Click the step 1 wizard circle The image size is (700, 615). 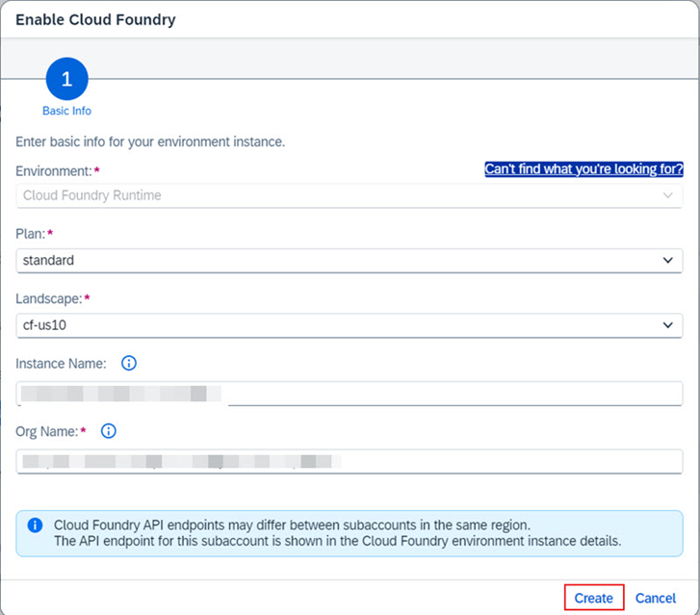coord(66,80)
